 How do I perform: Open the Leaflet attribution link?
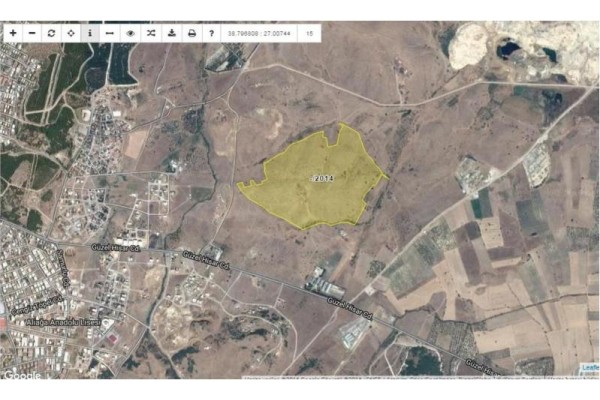point(588,367)
